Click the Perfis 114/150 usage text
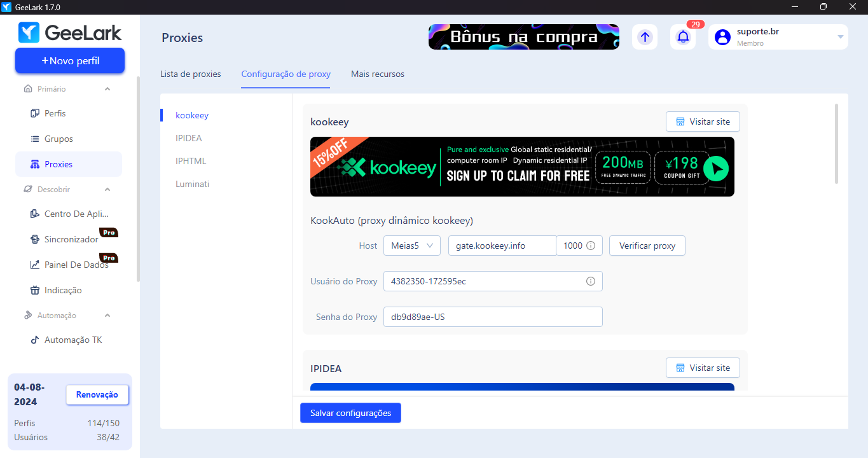This screenshot has height=458, width=868. point(67,423)
